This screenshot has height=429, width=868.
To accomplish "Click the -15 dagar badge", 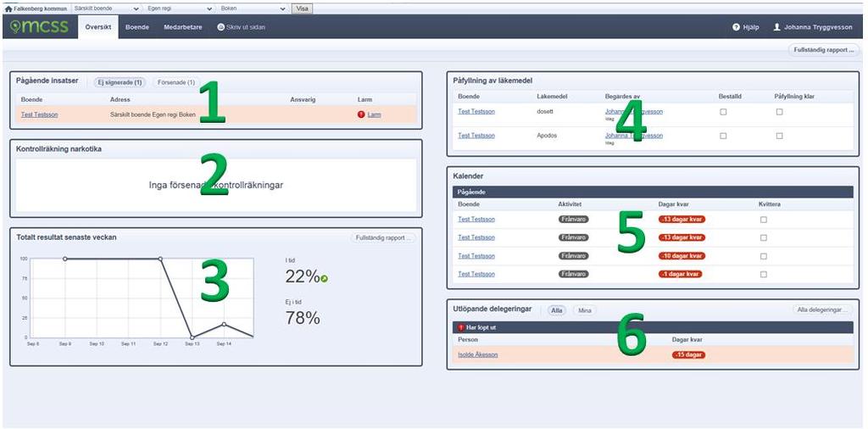I will [688, 355].
